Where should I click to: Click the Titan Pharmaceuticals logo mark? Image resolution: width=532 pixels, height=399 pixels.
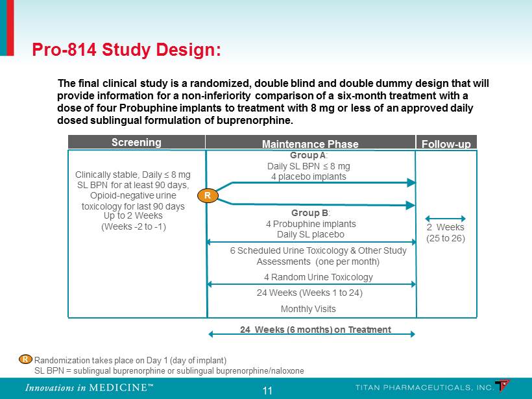[x=502, y=386]
